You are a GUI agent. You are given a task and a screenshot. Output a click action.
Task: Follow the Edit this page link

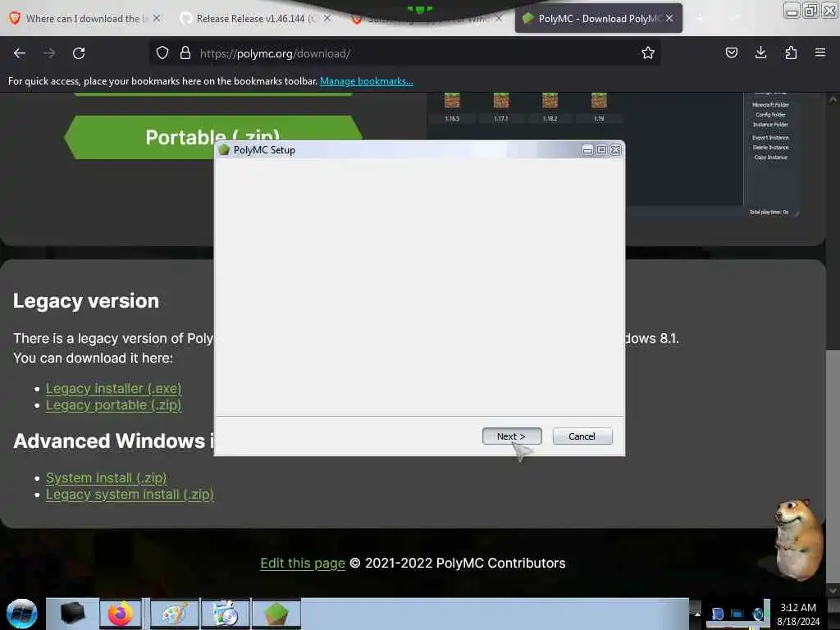(303, 563)
